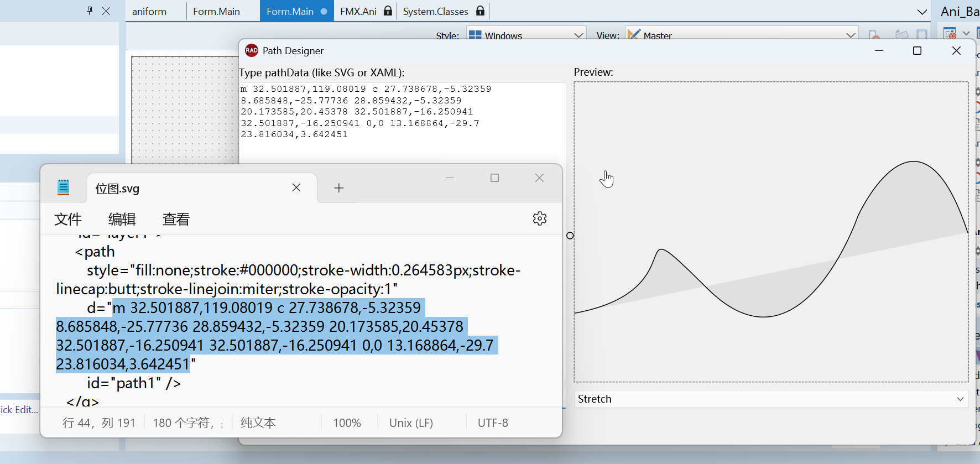980x464 pixels.
Task: Expand the arrow beside the Ani_Ba layout icon
Action: [x=966, y=33]
